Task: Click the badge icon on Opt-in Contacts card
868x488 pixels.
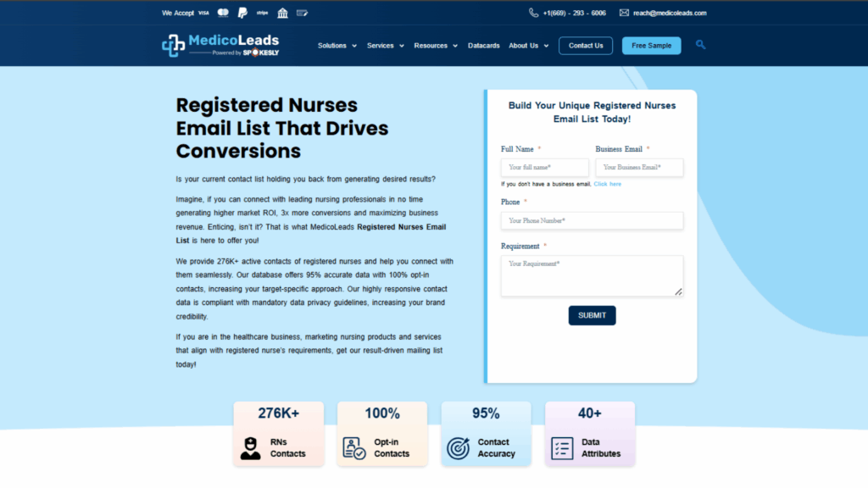Action: 354,446
